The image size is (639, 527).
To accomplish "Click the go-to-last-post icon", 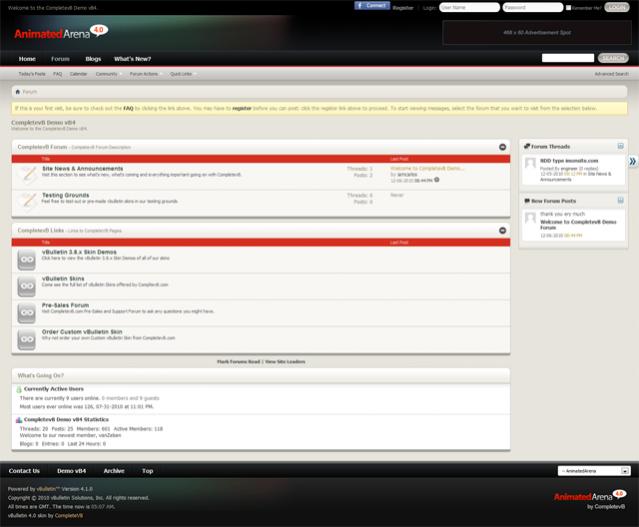I will (437, 180).
